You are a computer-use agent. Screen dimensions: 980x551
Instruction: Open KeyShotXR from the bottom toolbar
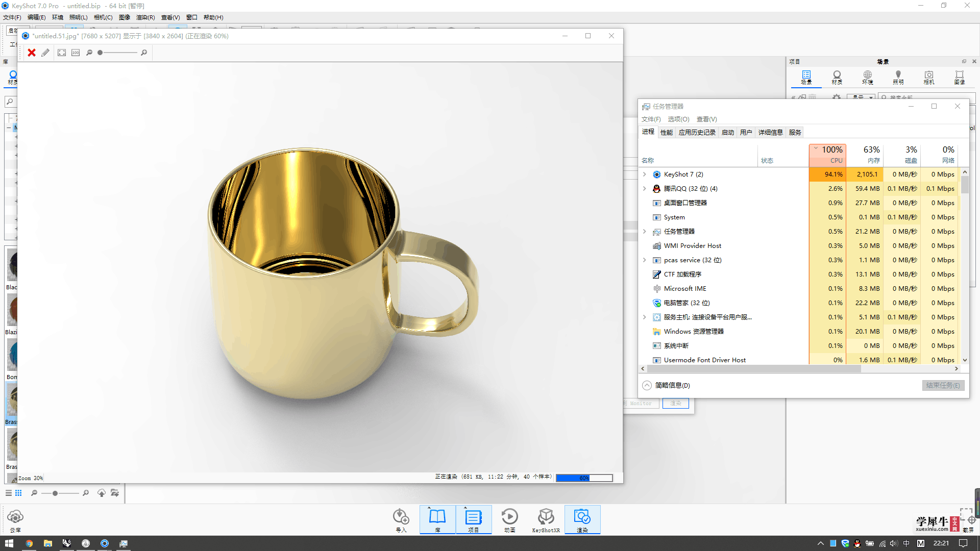tap(546, 520)
